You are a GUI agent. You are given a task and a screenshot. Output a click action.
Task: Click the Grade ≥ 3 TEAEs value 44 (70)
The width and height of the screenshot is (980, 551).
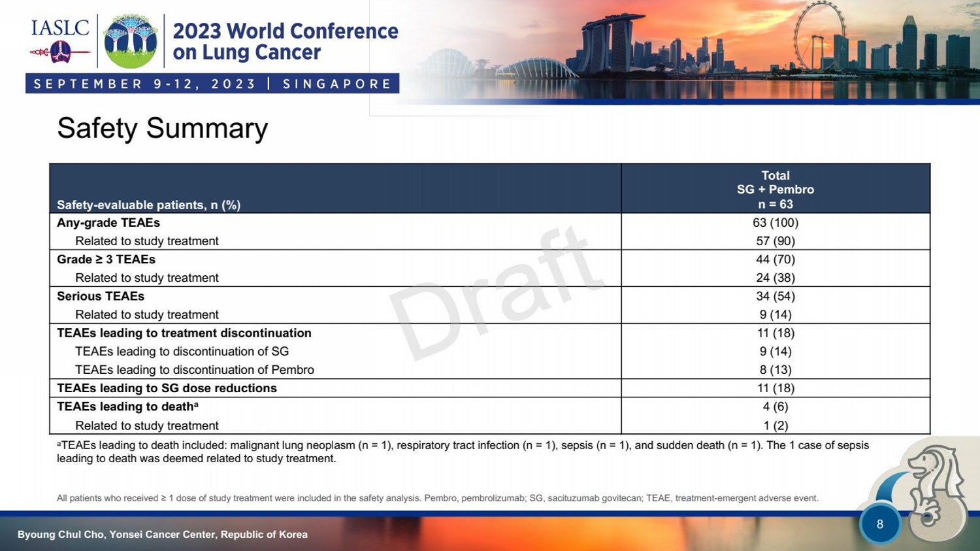click(775, 259)
